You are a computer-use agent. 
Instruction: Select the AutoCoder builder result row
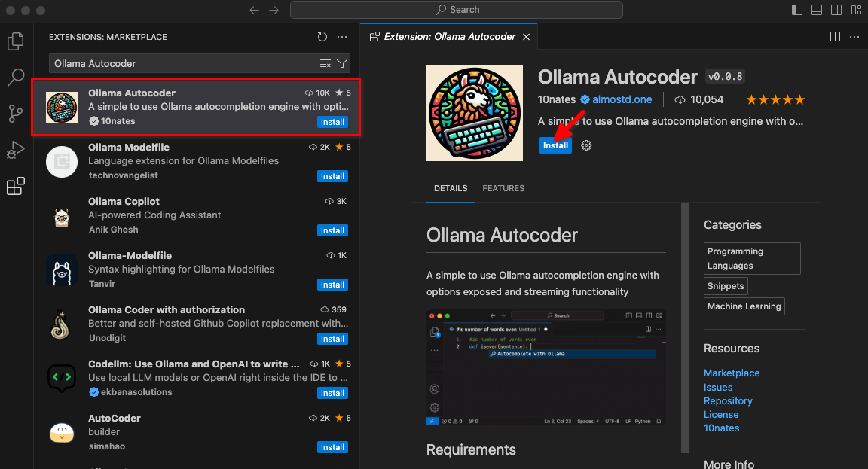pos(197,433)
